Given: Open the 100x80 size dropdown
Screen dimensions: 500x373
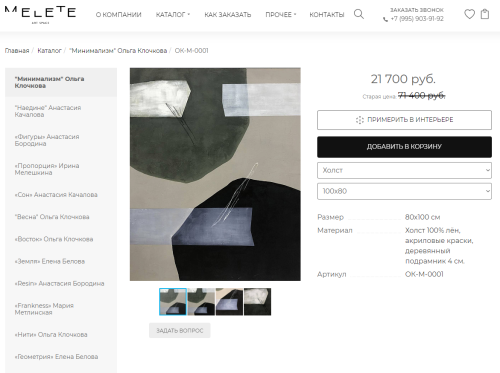Looking at the screenshot, I should 404,191.
